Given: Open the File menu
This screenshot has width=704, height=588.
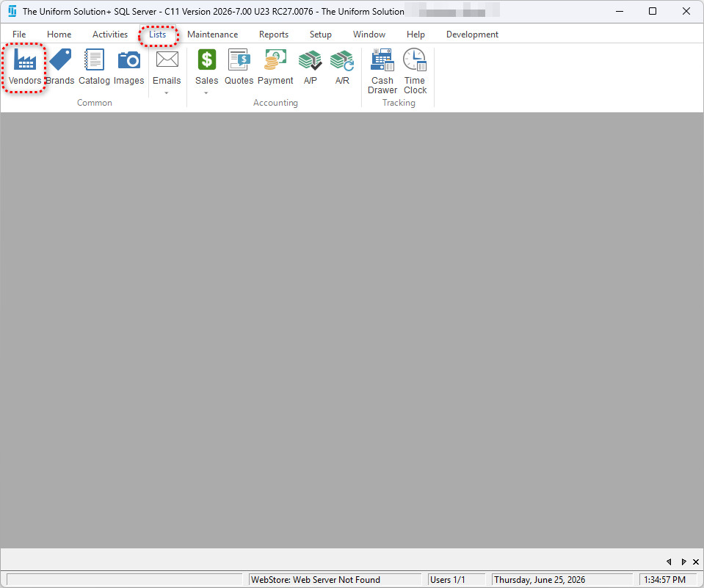Looking at the screenshot, I should [x=19, y=35].
